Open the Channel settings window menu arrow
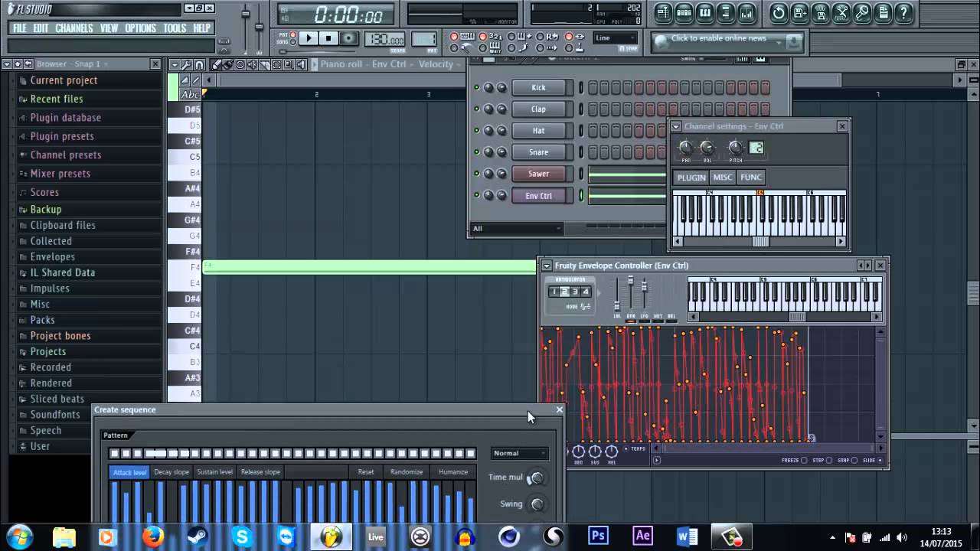The image size is (980, 551). point(676,126)
